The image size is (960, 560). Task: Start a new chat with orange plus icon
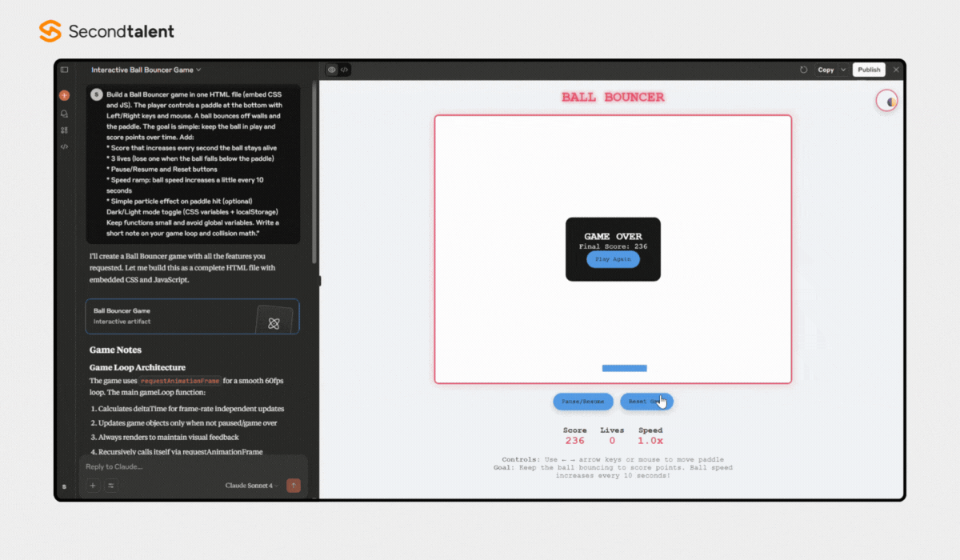(x=65, y=95)
